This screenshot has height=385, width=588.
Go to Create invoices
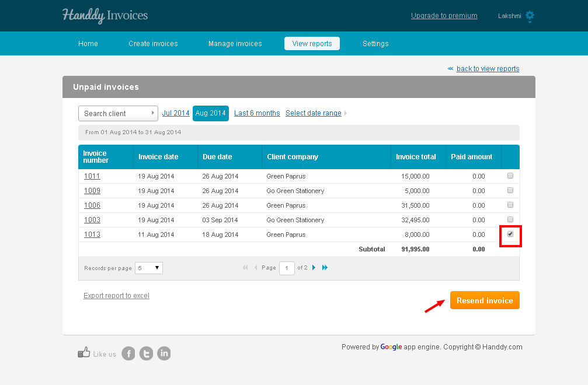(x=153, y=43)
